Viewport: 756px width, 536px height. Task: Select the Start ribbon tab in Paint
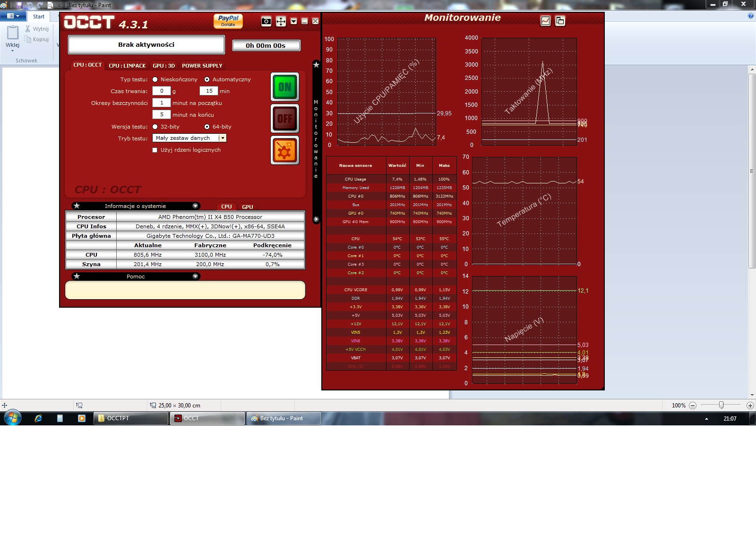(x=39, y=17)
